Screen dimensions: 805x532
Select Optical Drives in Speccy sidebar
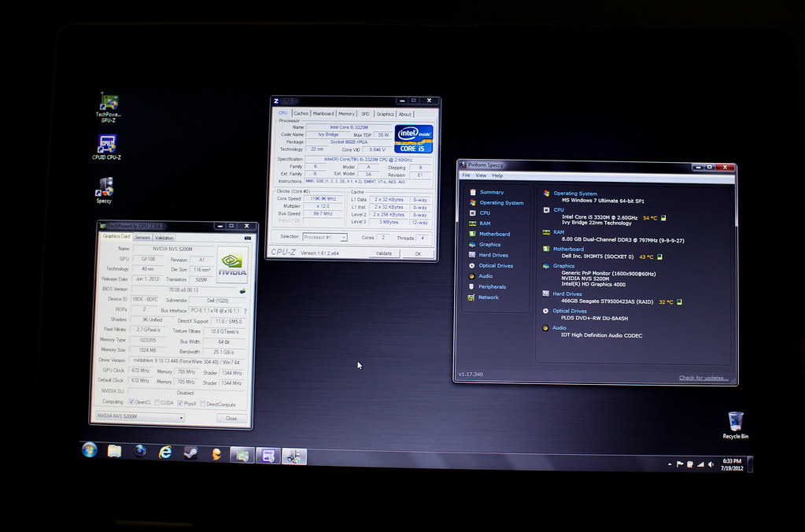pyautogui.click(x=496, y=266)
